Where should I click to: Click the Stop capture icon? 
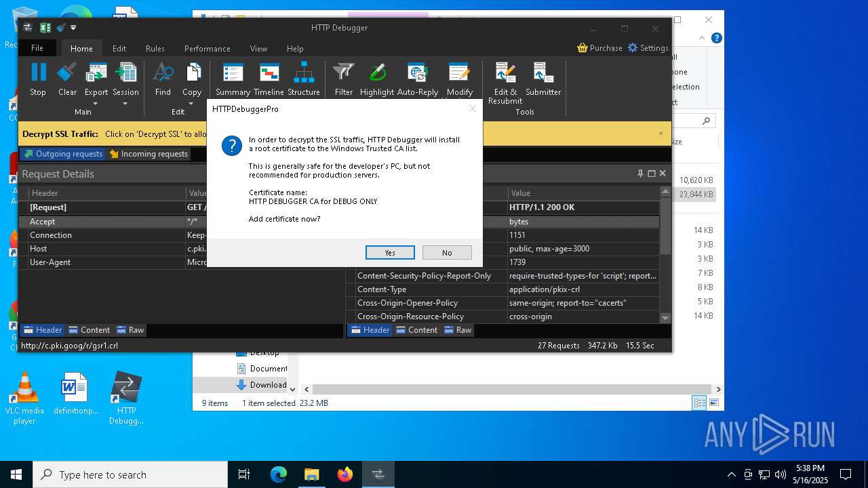38,73
